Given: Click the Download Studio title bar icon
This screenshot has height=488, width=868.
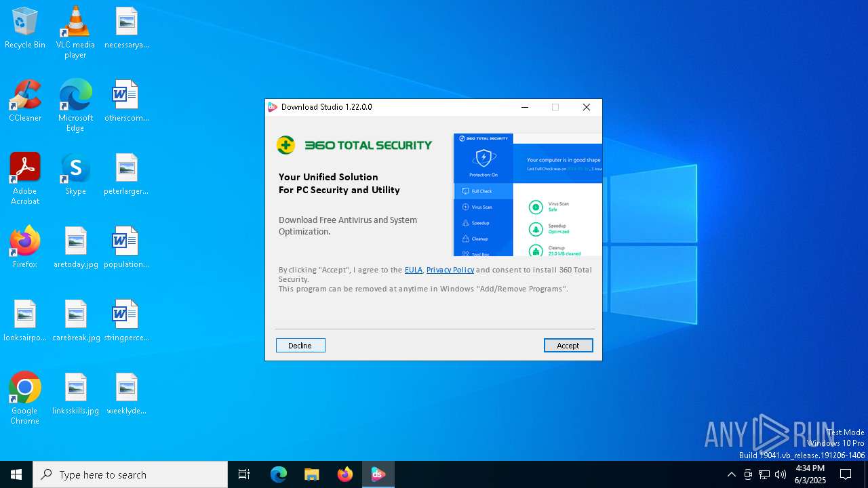Looking at the screenshot, I should [273, 107].
